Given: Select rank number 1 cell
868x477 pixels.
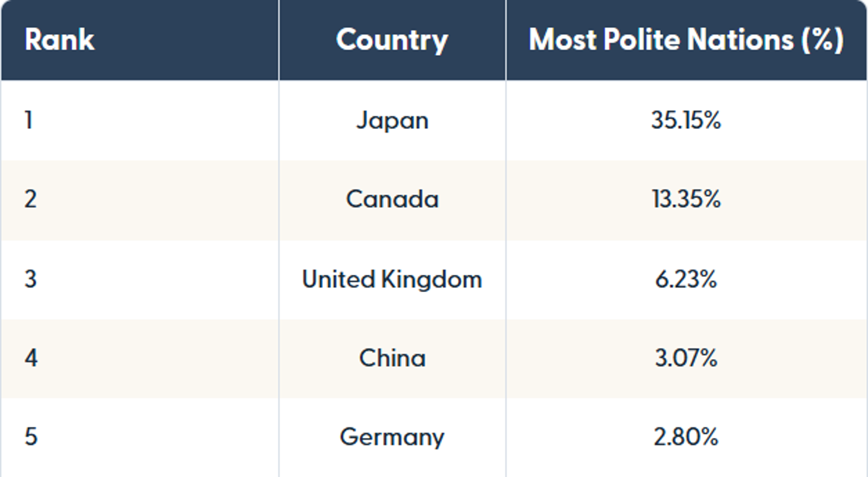Looking at the screenshot, I should (29, 120).
